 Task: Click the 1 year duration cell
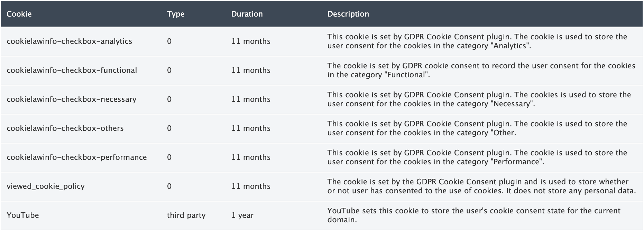pyautogui.click(x=242, y=215)
